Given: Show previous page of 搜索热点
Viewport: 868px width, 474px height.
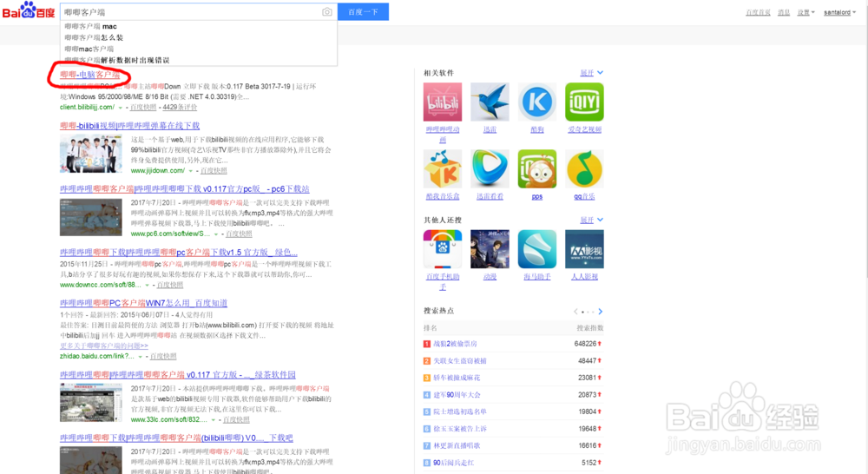Looking at the screenshot, I should pos(575,311).
